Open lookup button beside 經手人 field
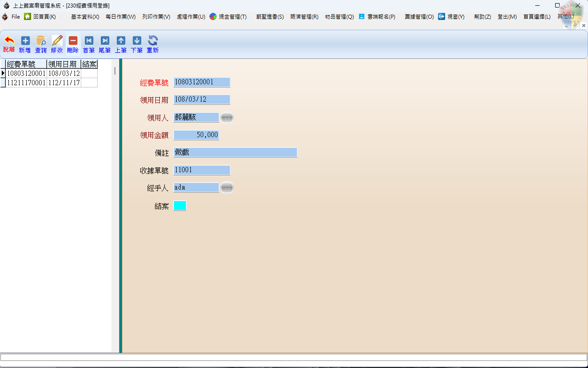 pos(227,188)
